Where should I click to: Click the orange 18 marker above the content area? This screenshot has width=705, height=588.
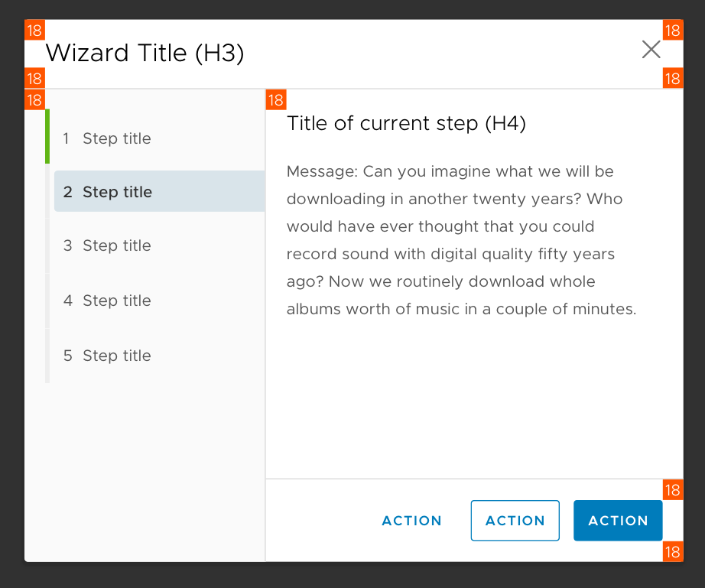click(276, 99)
